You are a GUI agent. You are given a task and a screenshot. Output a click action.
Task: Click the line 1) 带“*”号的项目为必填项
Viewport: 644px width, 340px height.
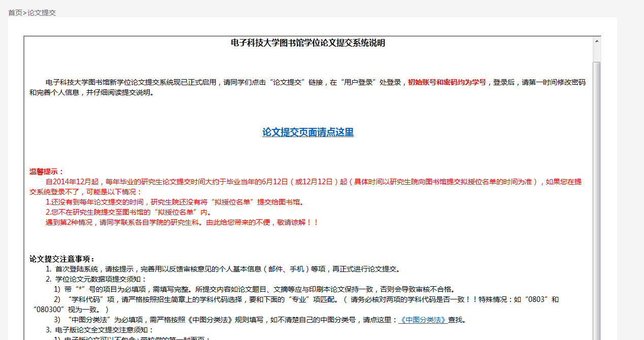255,289
